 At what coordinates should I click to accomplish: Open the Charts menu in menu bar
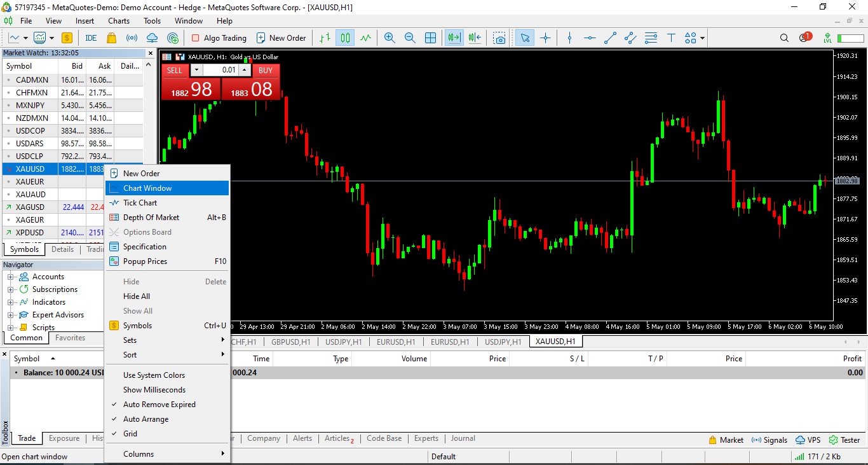point(119,21)
